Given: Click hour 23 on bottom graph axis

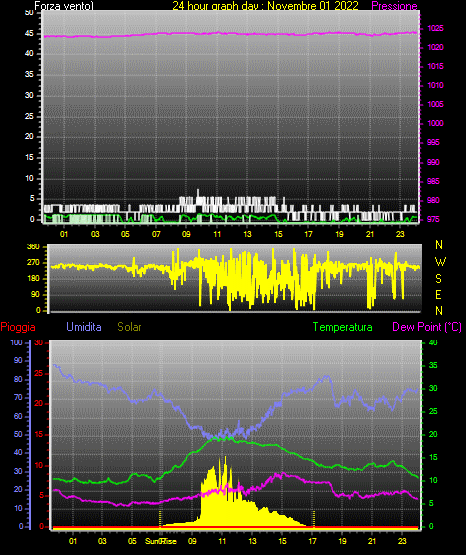Looking at the screenshot, I should (x=402, y=541).
